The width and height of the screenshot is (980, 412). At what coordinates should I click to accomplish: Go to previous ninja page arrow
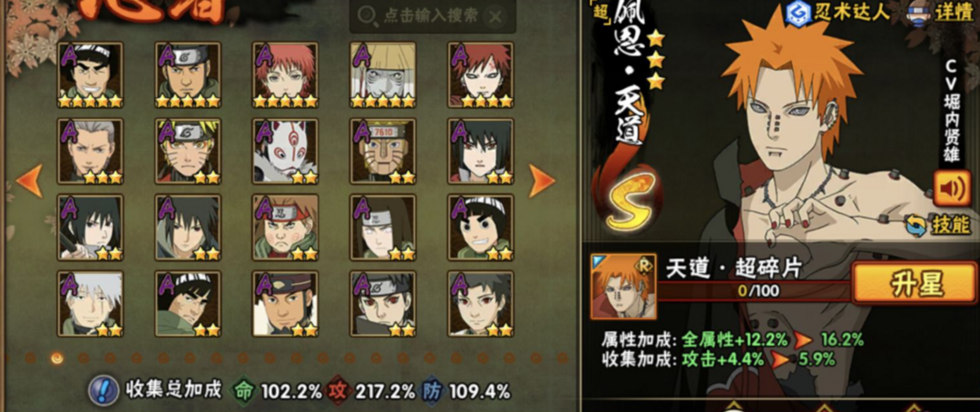click(29, 181)
